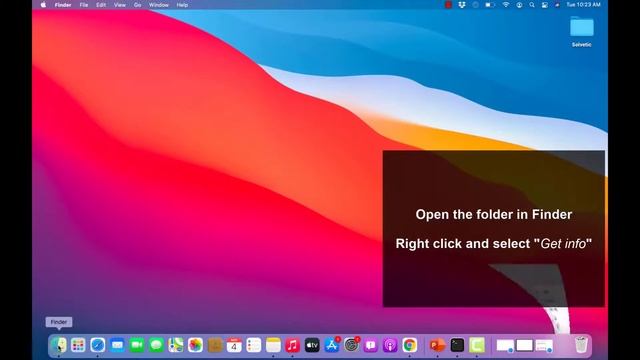Open middle minimized window thumbnail in Dock
The image size is (640, 360).
[524, 345]
